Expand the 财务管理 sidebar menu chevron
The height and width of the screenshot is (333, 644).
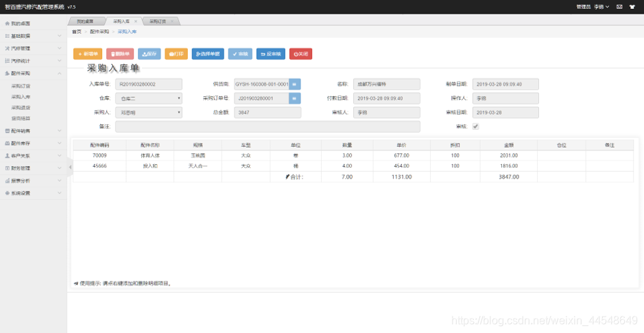[x=60, y=168]
